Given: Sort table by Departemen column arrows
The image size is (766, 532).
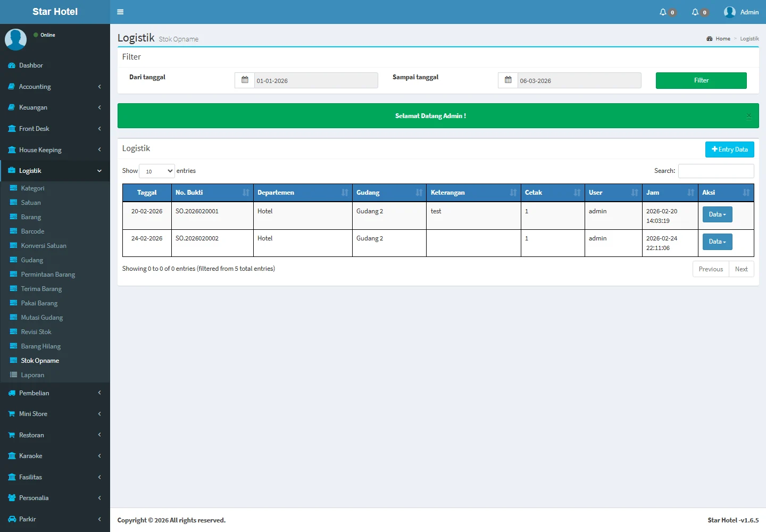Looking at the screenshot, I should point(345,193).
